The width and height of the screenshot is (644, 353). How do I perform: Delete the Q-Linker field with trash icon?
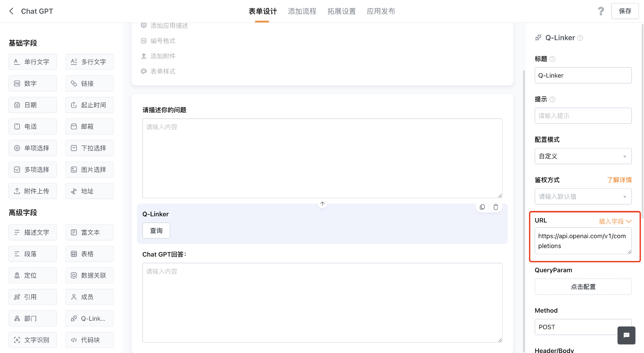point(496,207)
